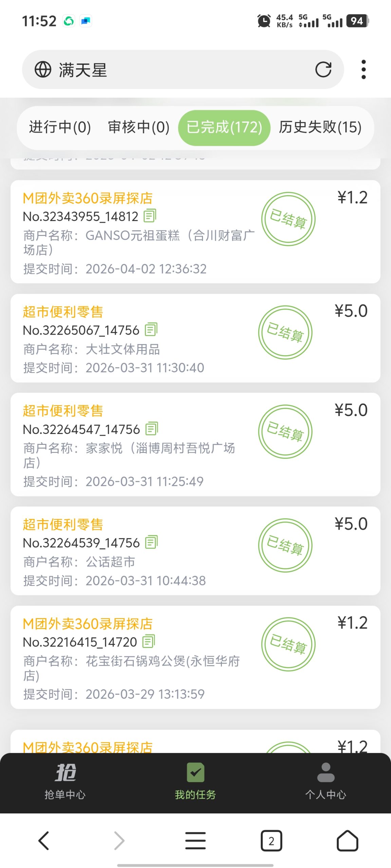Go to browser home page
The width and height of the screenshot is (391, 868).
tap(347, 841)
